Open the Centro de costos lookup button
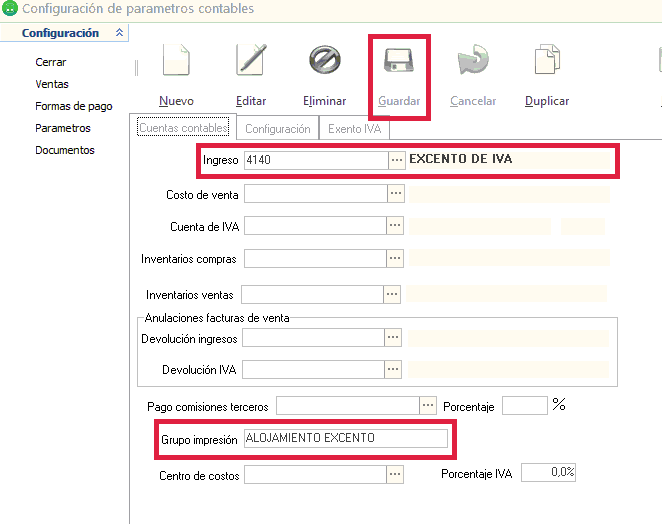The width and height of the screenshot is (662, 524). pyautogui.click(x=396, y=474)
